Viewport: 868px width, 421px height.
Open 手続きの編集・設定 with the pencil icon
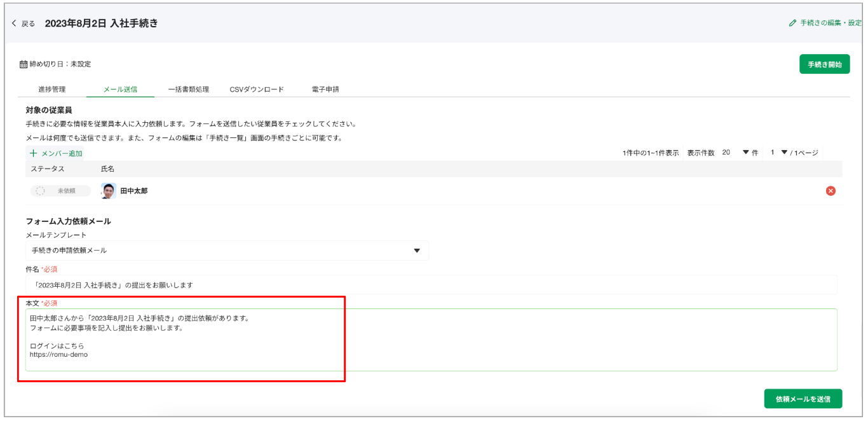[x=792, y=23]
